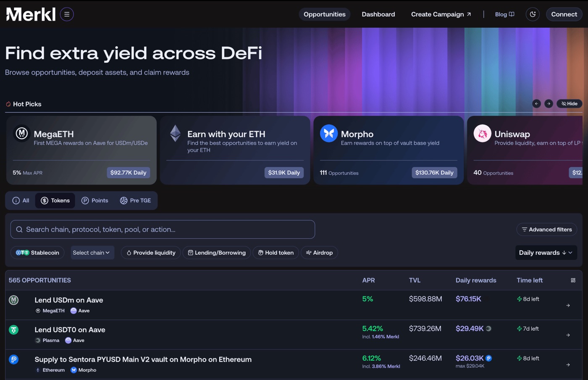
Task: Click the Uniswap unicorn logo icon
Action: click(x=483, y=134)
